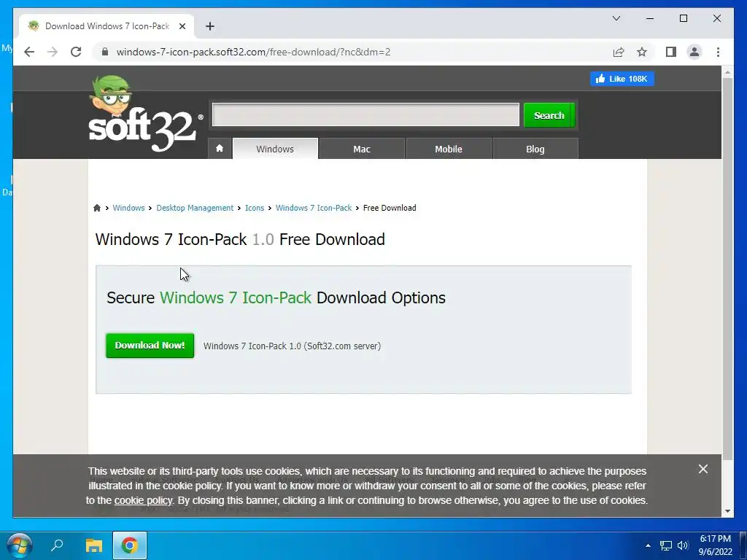Click the breadcrumb home icon
This screenshot has width=747, height=560.
pos(97,208)
